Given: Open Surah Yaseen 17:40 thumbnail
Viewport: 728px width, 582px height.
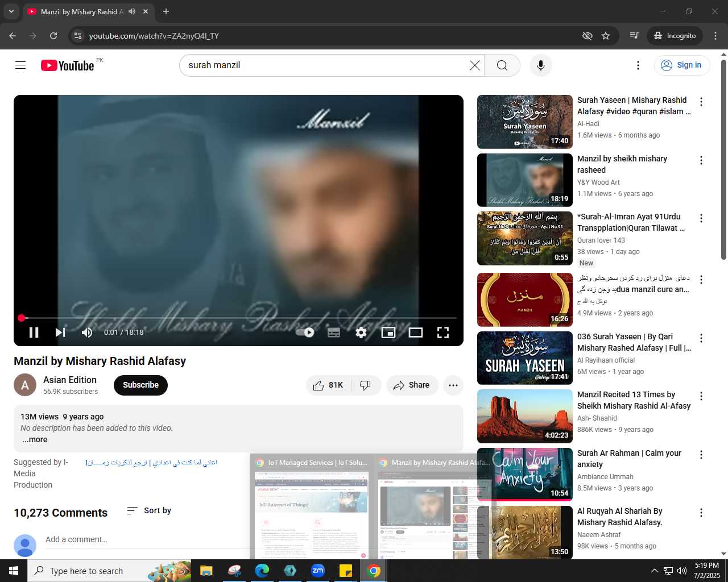Looking at the screenshot, I should [x=525, y=122].
